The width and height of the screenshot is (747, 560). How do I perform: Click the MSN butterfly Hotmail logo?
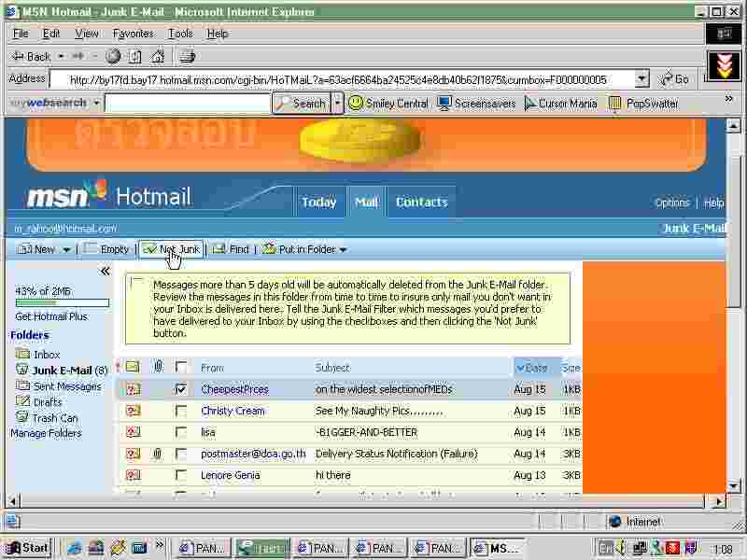tap(109, 196)
